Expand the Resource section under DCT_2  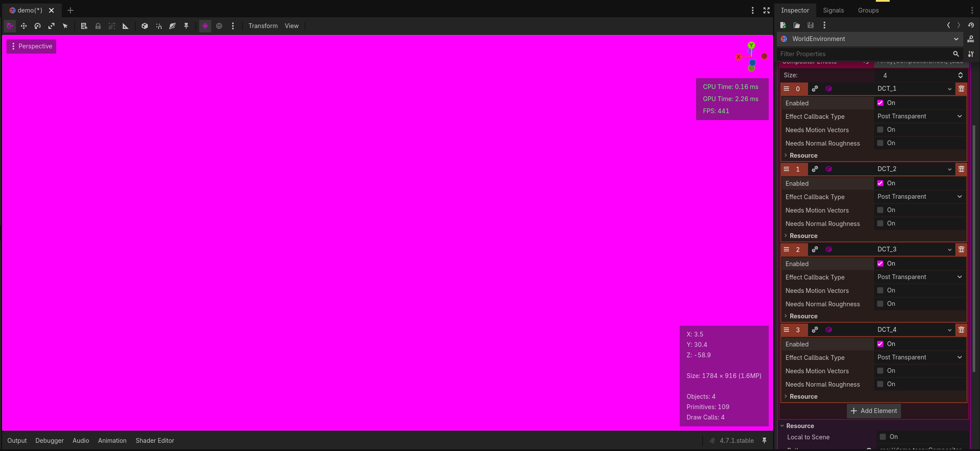point(803,236)
